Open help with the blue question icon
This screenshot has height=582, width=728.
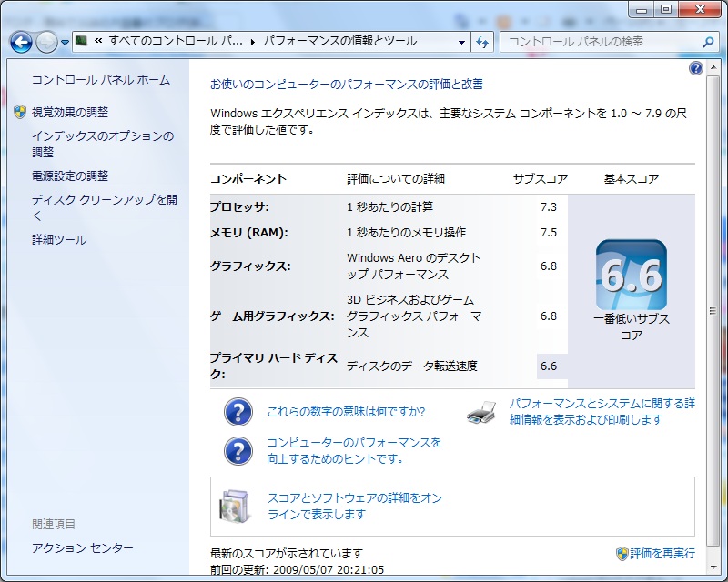(695, 69)
